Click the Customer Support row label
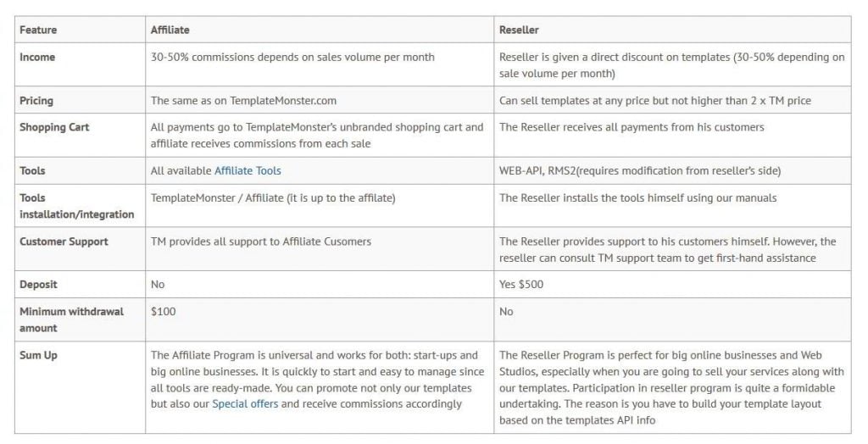This screenshot has width=868, height=444. point(64,241)
